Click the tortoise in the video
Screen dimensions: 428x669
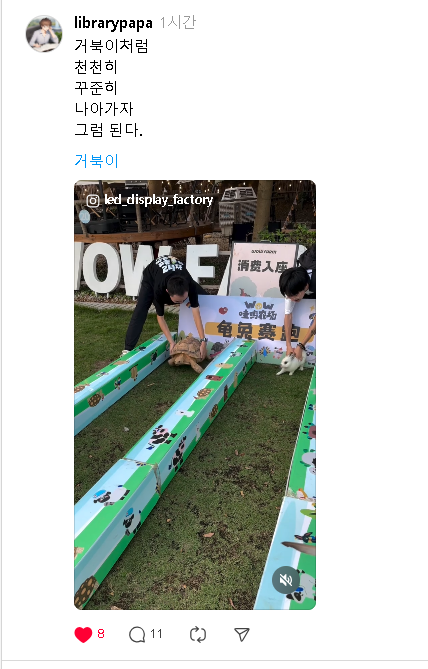[187, 353]
